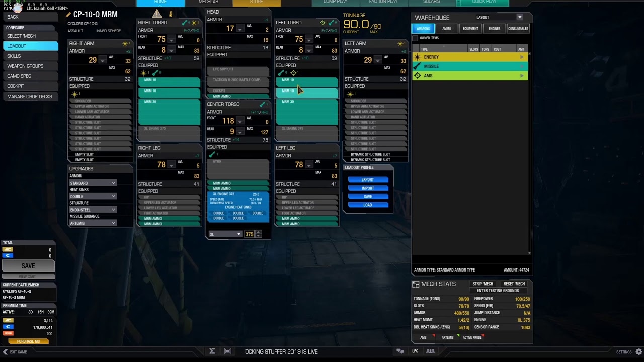Click Active Probe status indicator
This screenshot has width=644, height=362.
pyautogui.click(x=483, y=335)
